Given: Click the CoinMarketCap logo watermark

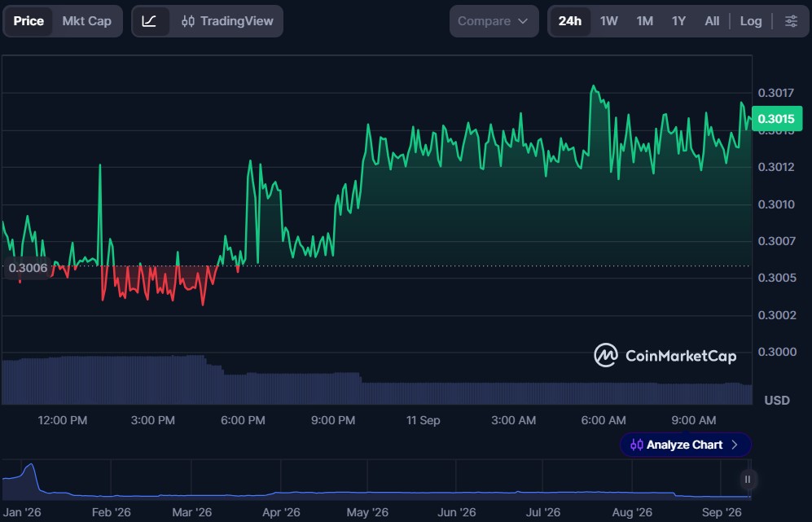Looking at the screenshot, I should point(665,355).
